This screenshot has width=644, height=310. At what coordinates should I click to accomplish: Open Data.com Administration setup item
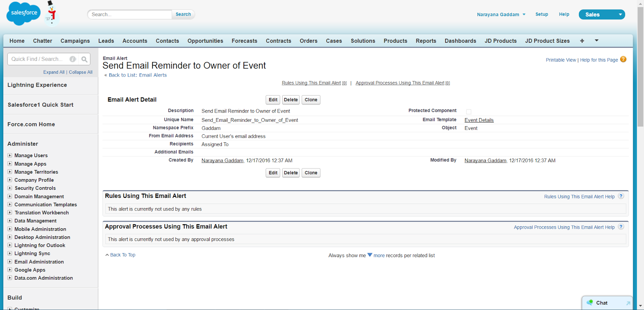click(43, 278)
